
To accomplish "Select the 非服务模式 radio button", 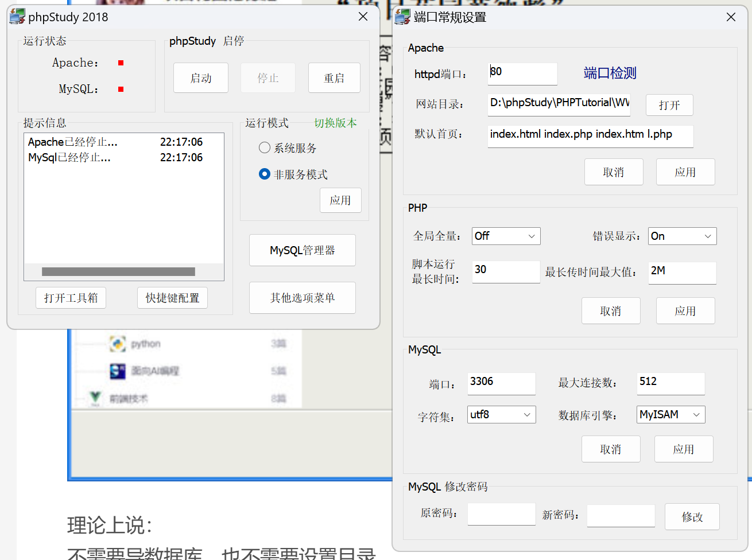I will click(265, 174).
